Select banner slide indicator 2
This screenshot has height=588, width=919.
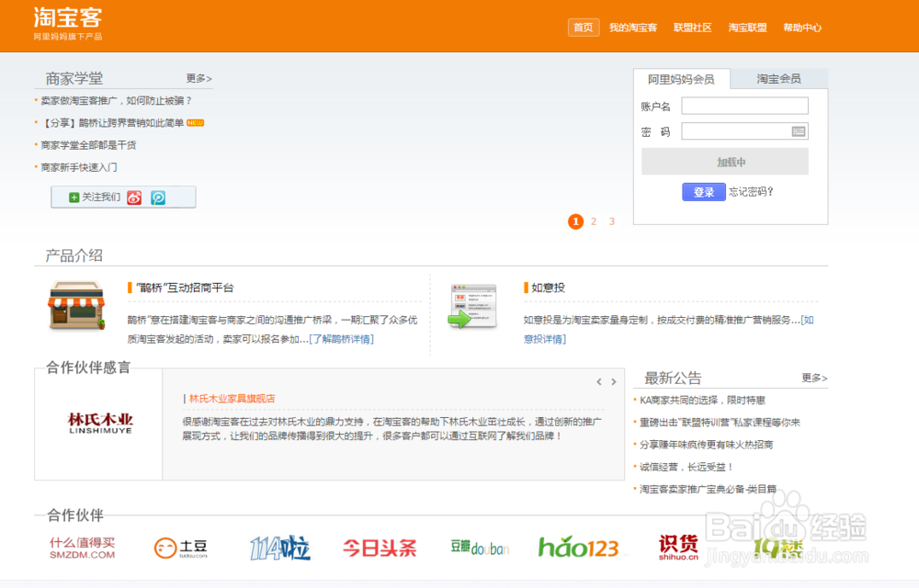coord(594,221)
